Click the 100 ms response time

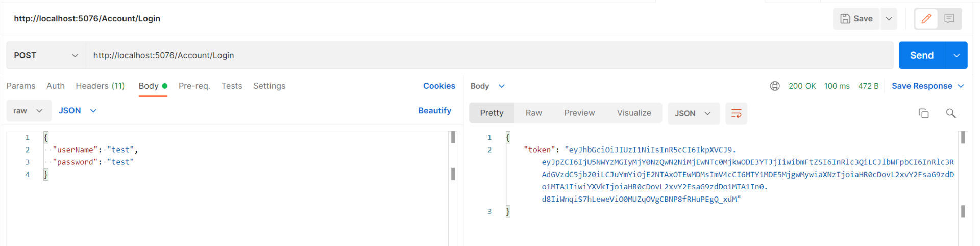tap(837, 86)
